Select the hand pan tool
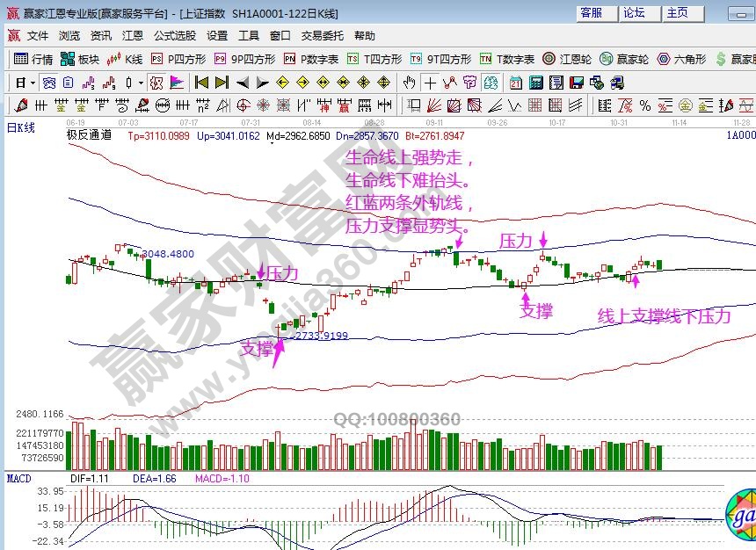Image resolution: width=756 pixels, height=550 pixels. pyautogui.click(x=409, y=83)
